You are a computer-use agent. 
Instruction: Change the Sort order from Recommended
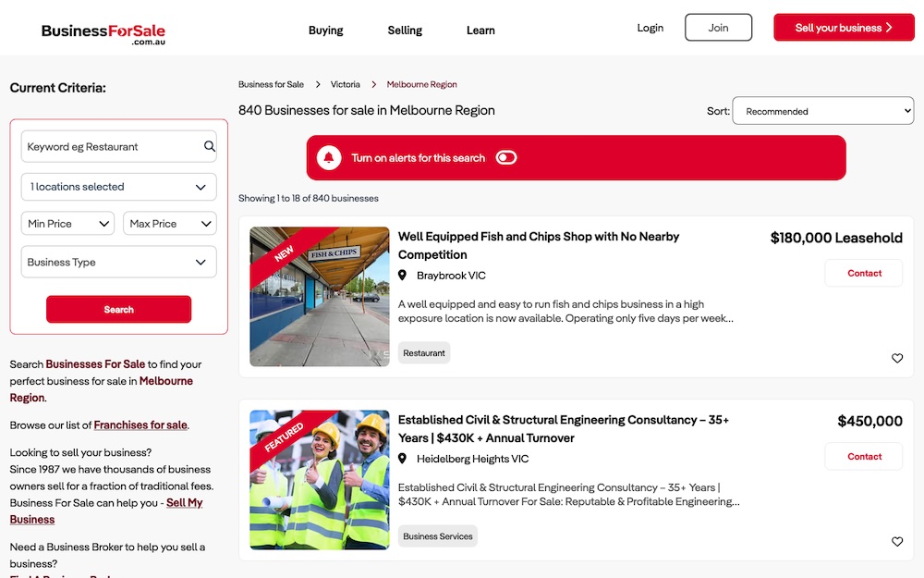click(822, 111)
